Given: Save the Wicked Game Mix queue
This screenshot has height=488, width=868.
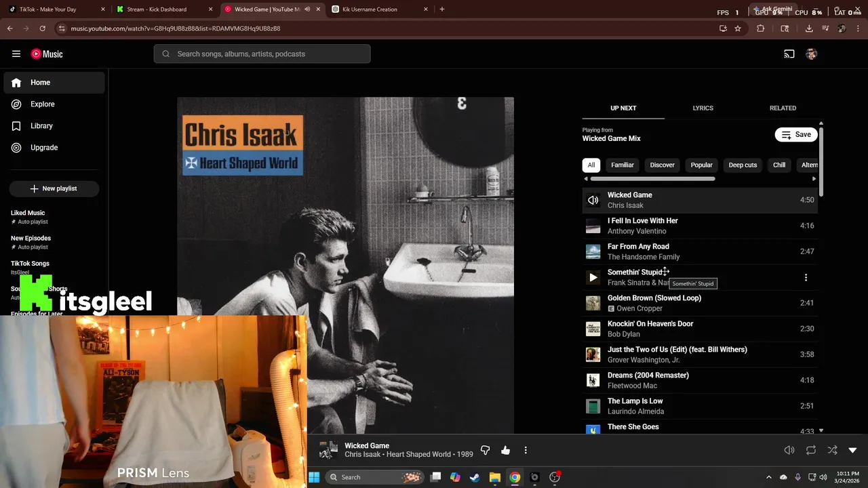Looking at the screenshot, I should click(796, 134).
